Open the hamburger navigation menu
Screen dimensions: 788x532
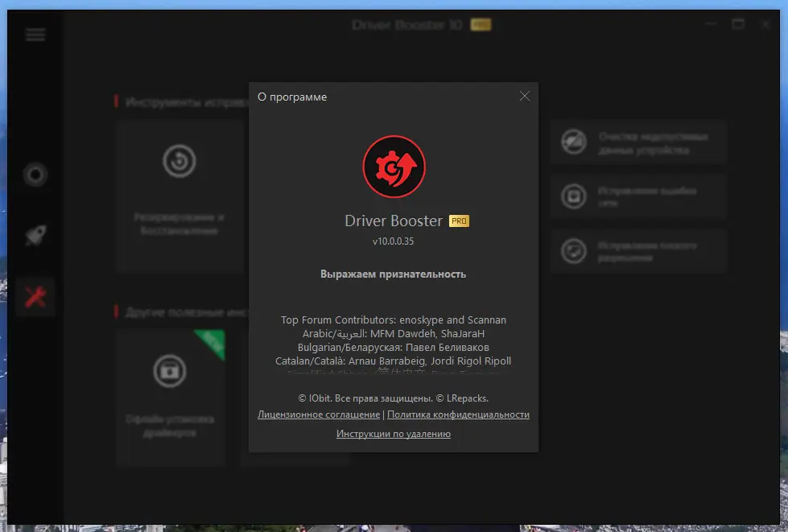click(x=34, y=34)
